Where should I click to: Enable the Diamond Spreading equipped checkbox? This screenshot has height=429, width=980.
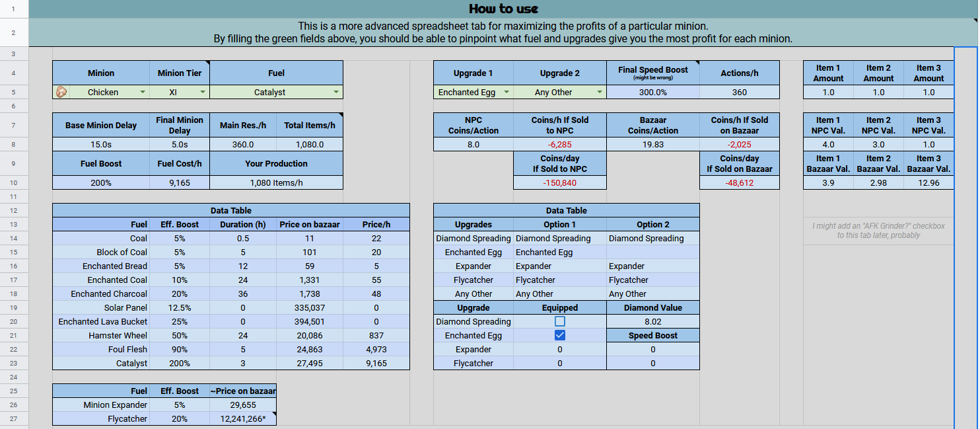[x=560, y=321]
